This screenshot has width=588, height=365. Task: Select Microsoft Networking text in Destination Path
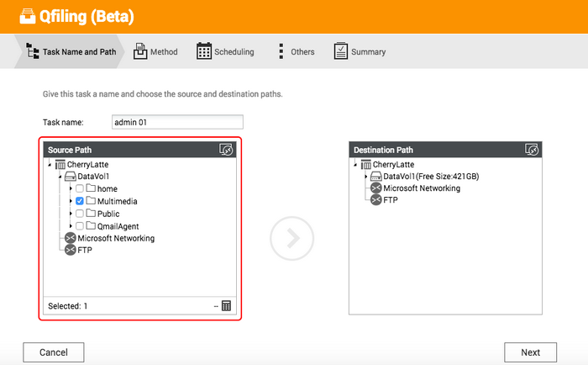point(422,188)
